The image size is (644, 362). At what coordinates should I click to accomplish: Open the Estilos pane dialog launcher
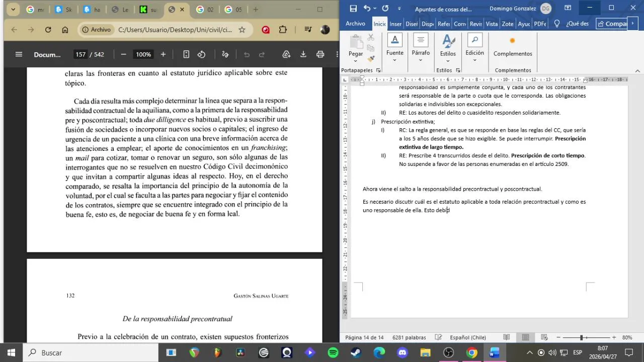pos(458,70)
